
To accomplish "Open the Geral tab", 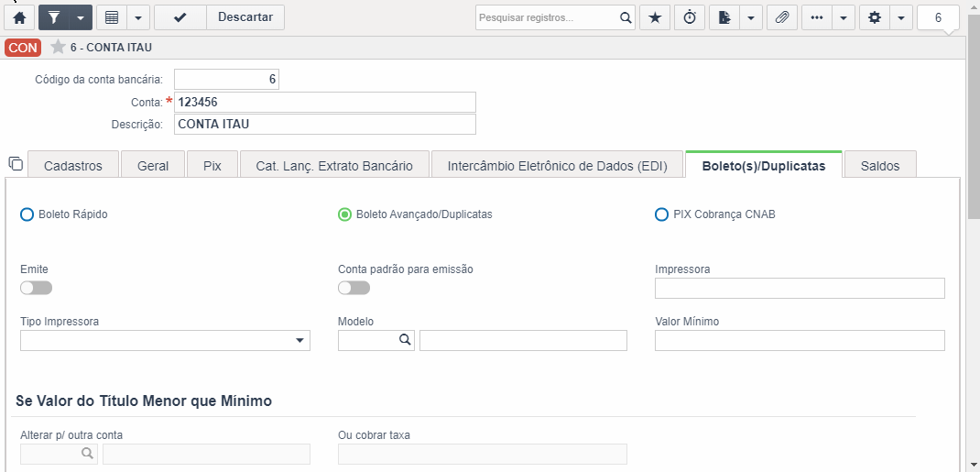I will pyautogui.click(x=153, y=166).
